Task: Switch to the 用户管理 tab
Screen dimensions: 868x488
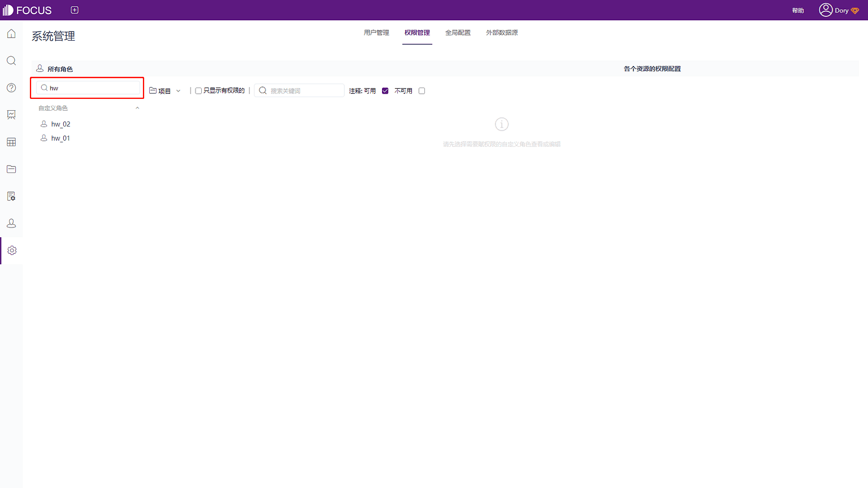Action: tap(376, 33)
